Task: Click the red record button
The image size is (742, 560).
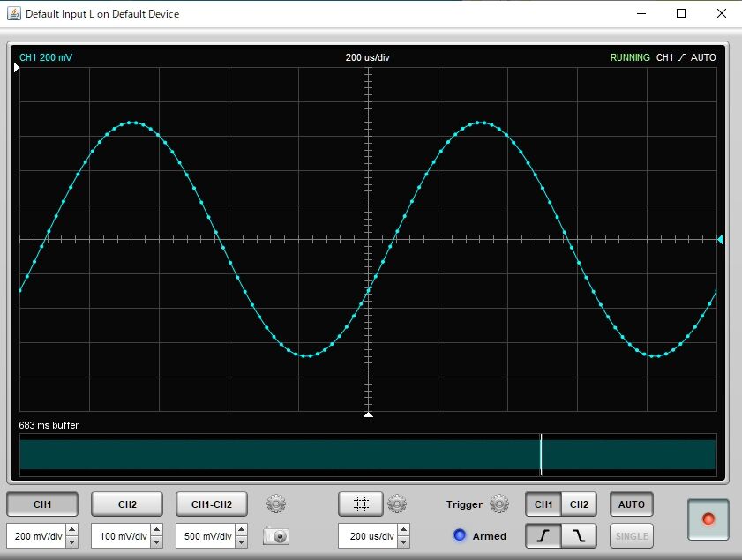Action: coord(708,519)
